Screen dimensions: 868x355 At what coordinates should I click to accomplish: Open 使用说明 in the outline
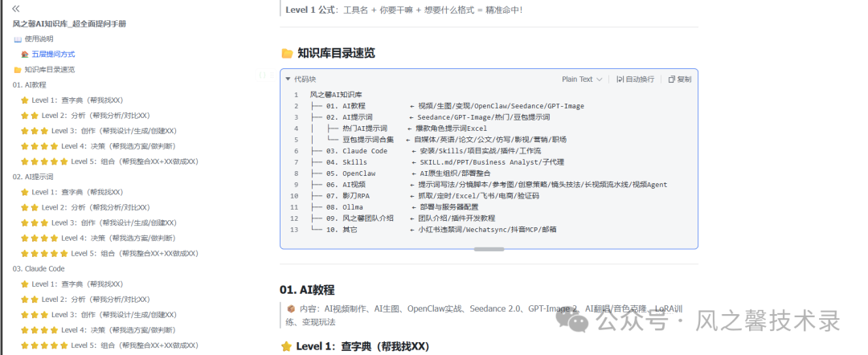(x=39, y=39)
